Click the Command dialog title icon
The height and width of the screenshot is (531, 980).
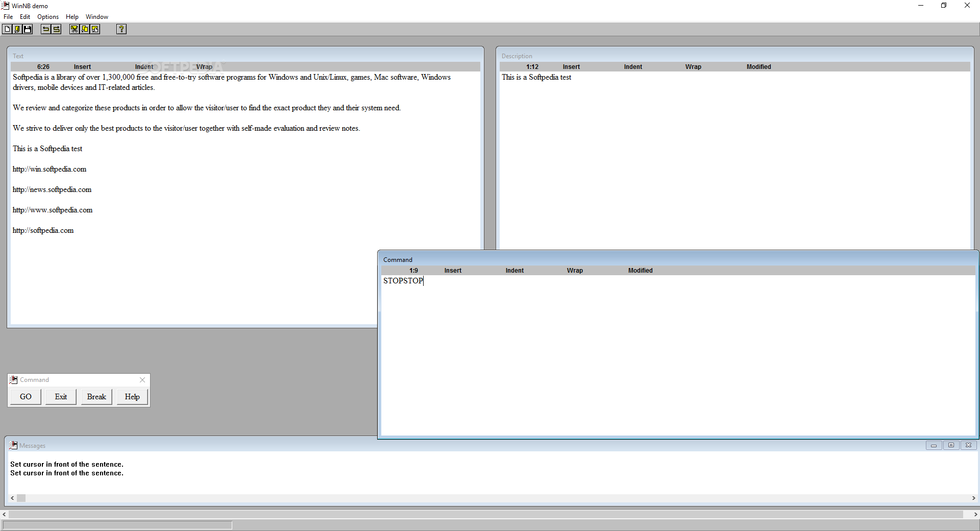(x=14, y=380)
